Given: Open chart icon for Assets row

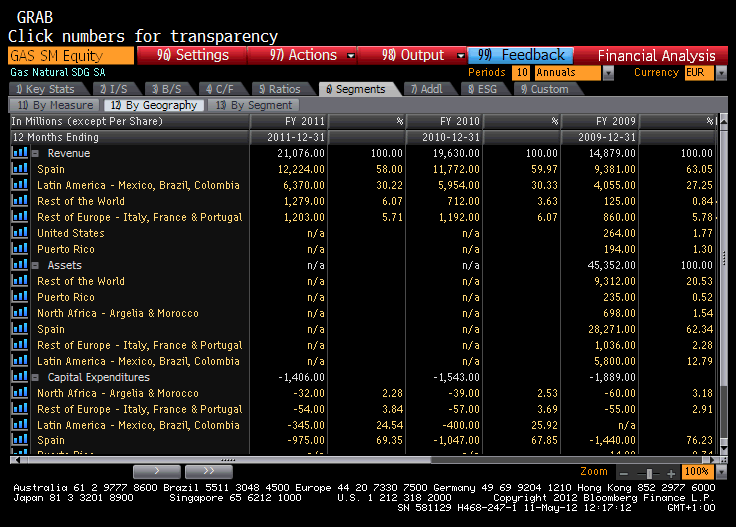Looking at the screenshot, I should click(20, 265).
